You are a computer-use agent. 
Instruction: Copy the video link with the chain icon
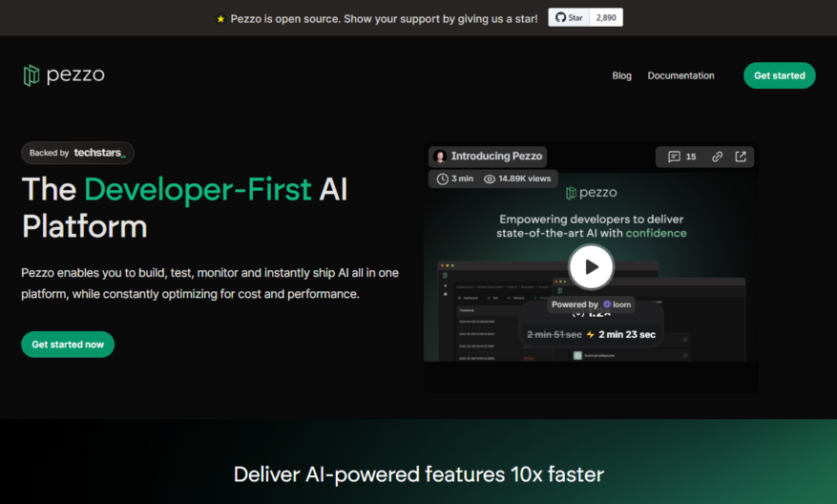point(717,157)
